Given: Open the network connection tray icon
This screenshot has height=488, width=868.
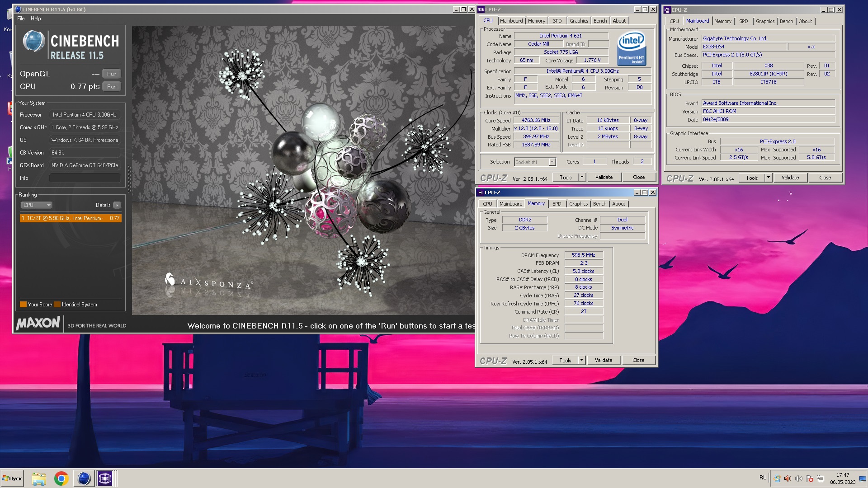Looking at the screenshot, I should pyautogui.click(x=821, y=479).
